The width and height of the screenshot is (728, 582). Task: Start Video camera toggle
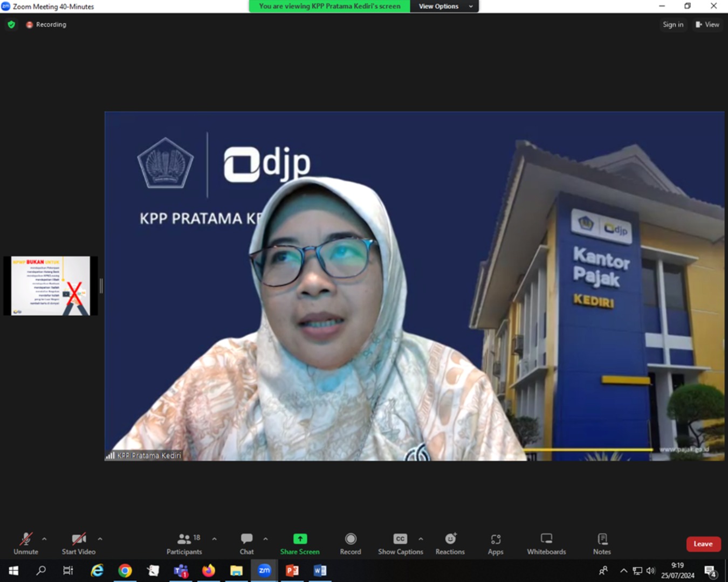click(x=78, y=543)
